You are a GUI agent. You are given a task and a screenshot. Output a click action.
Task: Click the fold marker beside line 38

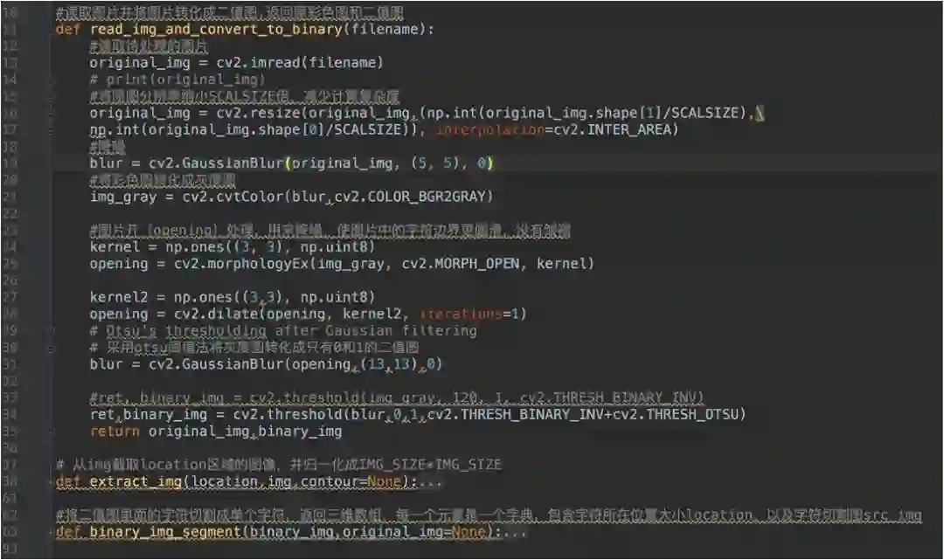pyautogui.click(x=52, y=481)
